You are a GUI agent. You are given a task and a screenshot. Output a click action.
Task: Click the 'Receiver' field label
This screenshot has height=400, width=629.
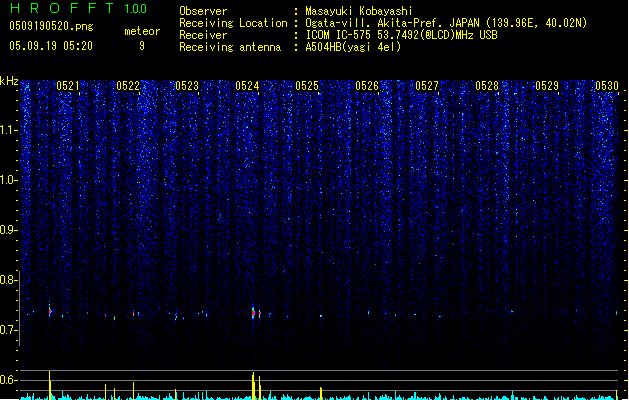coord(203,35)
